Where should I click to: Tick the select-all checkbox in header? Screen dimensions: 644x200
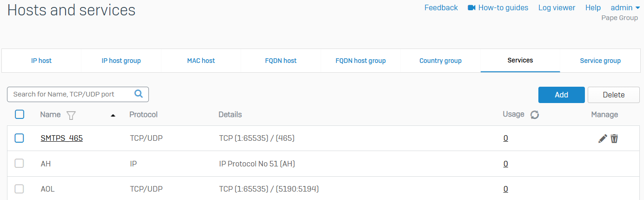pyautogui.click(x=20, y=114)
